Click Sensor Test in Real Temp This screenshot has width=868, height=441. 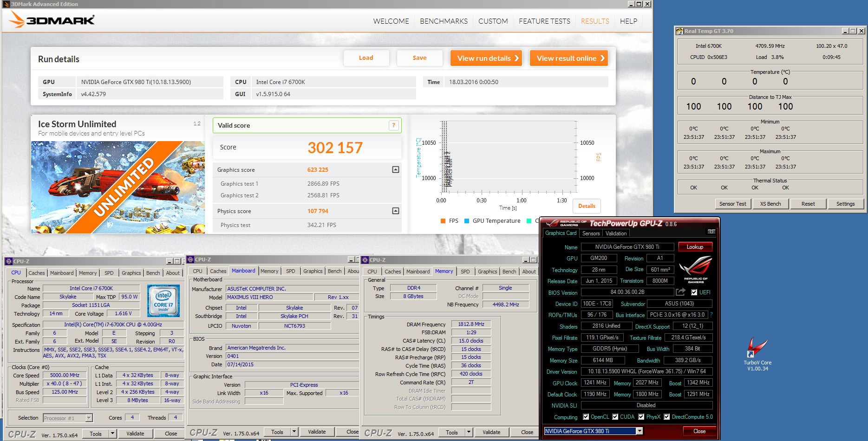(x=732, y=204)
